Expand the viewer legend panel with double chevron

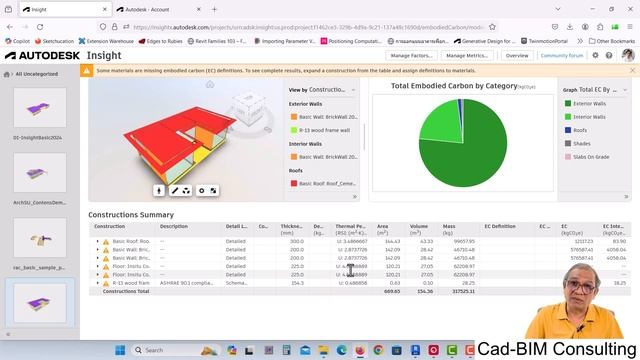pos(355,197)
